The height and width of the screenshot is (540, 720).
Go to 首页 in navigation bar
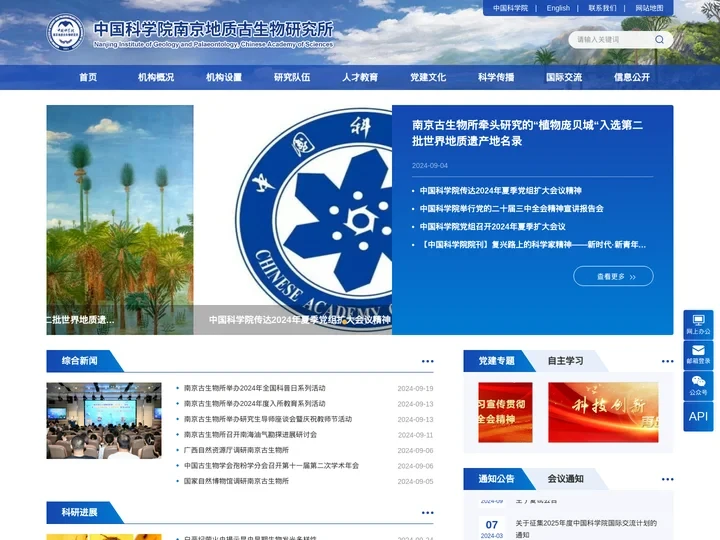click(88, 77)
